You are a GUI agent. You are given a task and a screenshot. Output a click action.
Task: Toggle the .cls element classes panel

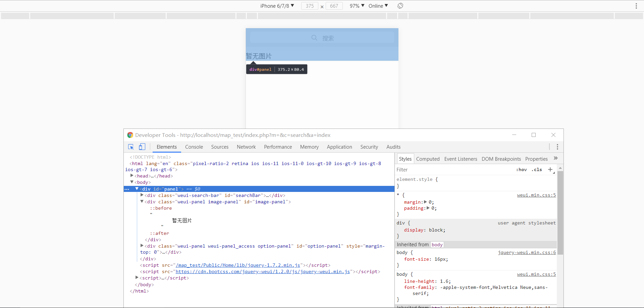537,170
